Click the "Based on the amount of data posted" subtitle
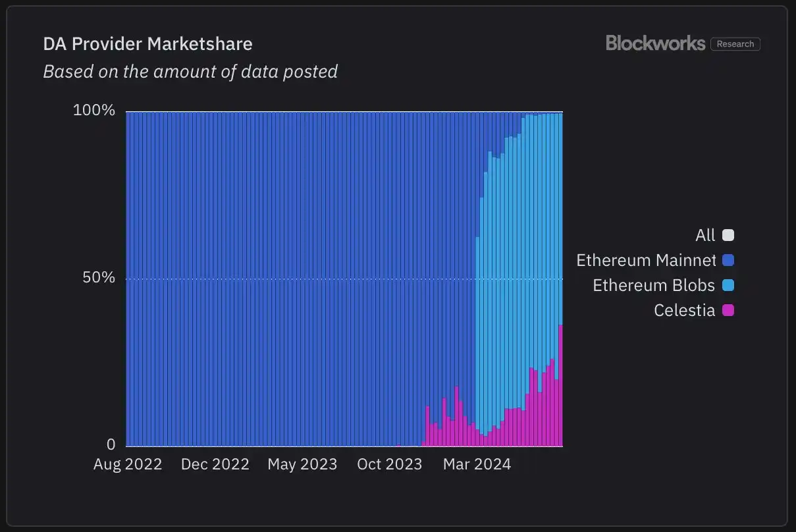796x532 pixels. [x=190, y=71]
